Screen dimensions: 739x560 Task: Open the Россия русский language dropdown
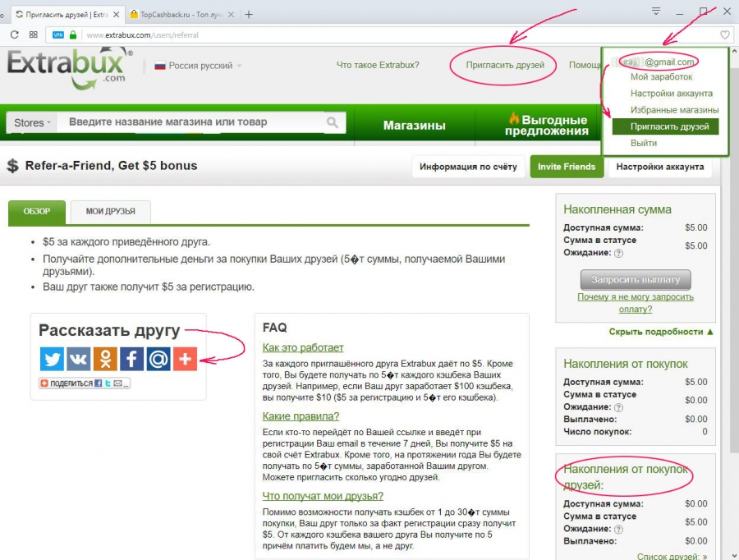(x=198, y=66)
